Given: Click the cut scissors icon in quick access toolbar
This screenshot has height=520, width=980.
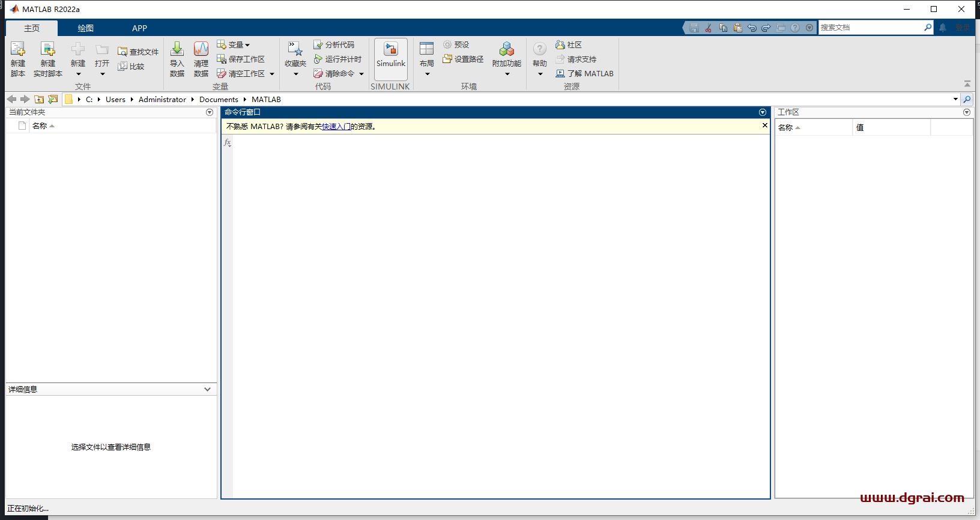Looking at the screenshot, I should [709, 28].
